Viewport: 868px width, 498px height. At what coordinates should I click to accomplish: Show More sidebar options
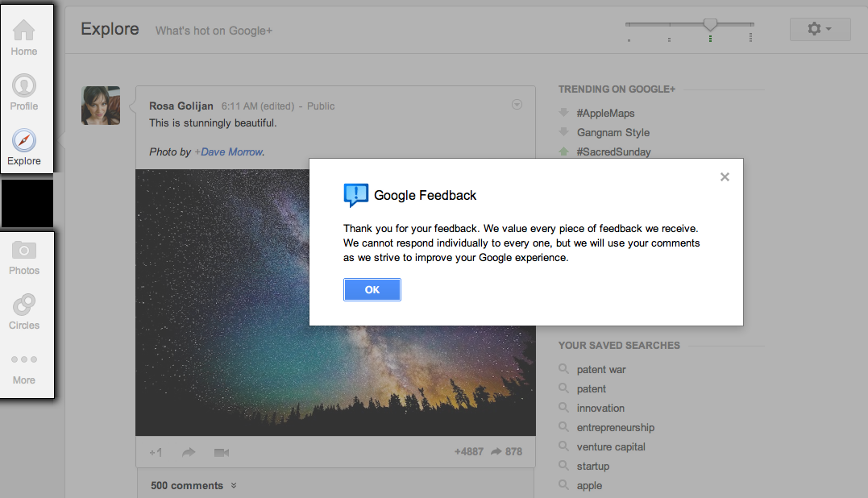coord(24,368)
